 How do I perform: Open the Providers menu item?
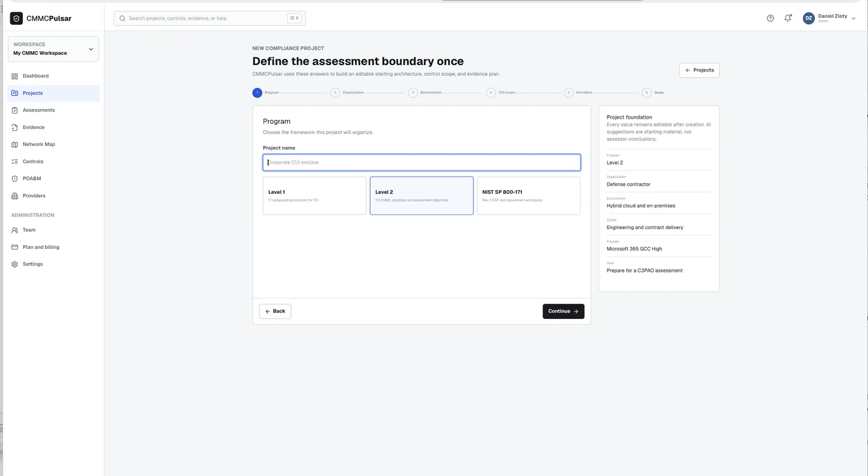[54, 196]
